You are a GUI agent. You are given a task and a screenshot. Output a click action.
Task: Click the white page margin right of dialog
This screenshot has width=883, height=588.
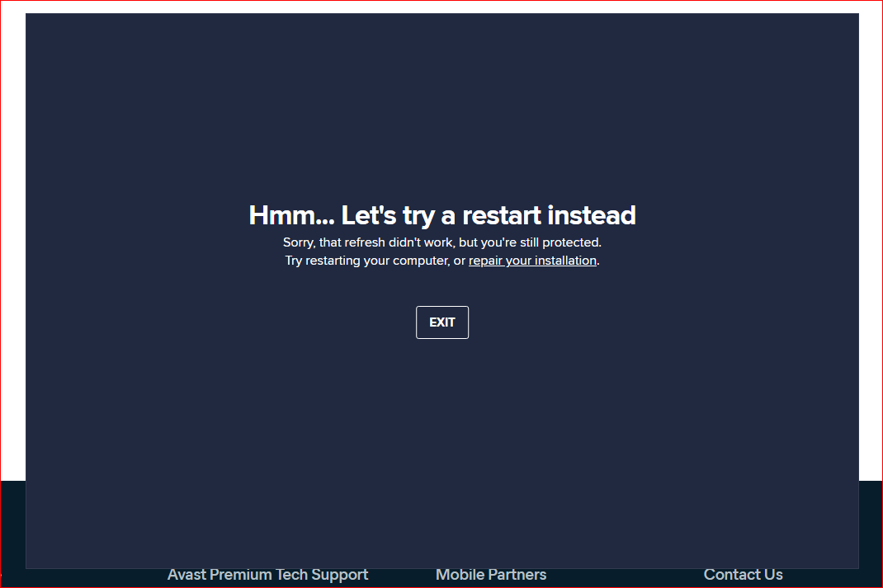[870, 247]
